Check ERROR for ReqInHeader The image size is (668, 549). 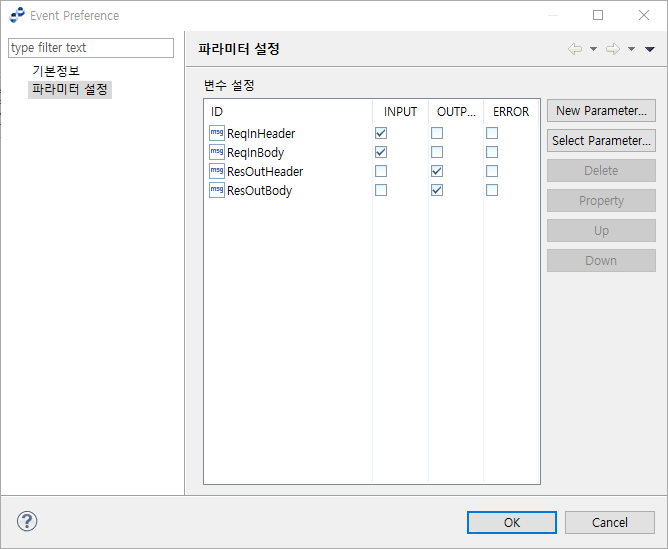tap(492, 133)
